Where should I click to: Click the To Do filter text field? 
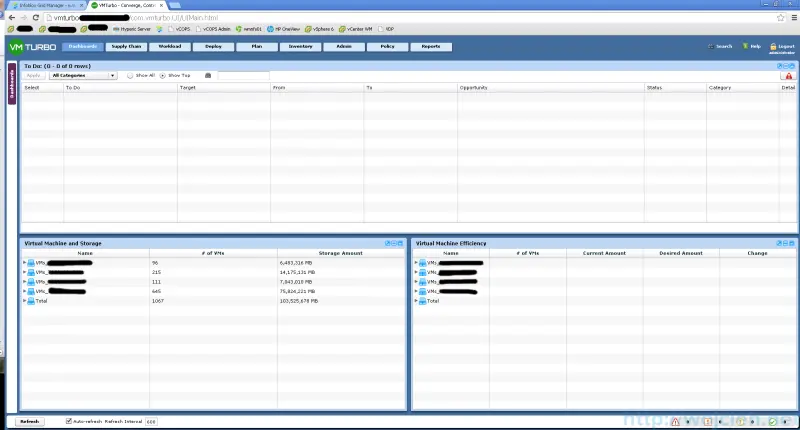pyautogui.click(x=243, y=75)
